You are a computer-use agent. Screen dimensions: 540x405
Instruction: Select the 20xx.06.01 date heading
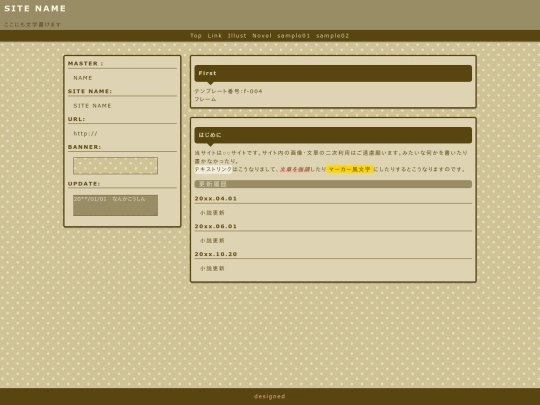(216, 226)
